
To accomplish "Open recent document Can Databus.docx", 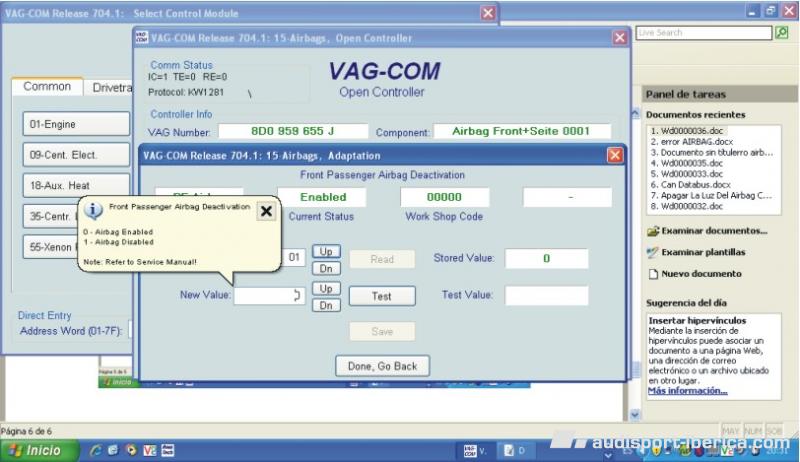I will (690, 185).
